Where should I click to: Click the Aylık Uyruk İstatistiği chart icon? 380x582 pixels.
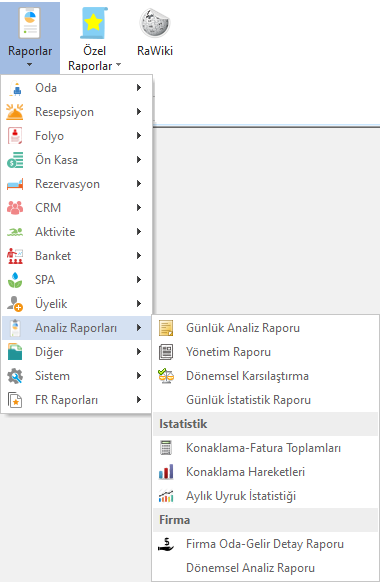tap(166, 496)
